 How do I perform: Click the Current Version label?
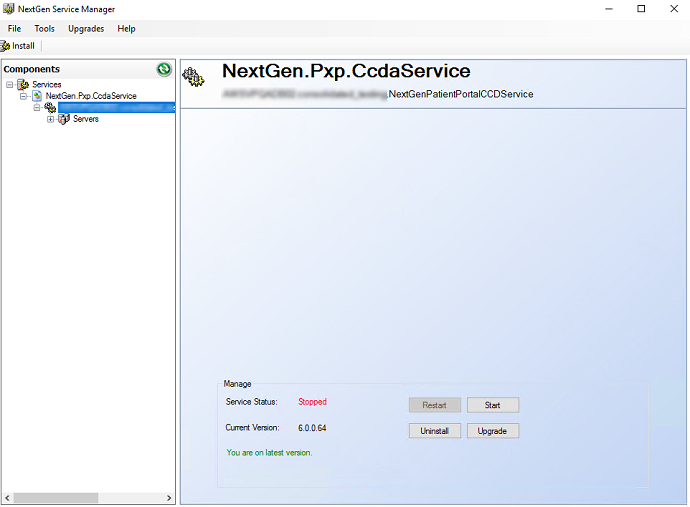(253, 428)
